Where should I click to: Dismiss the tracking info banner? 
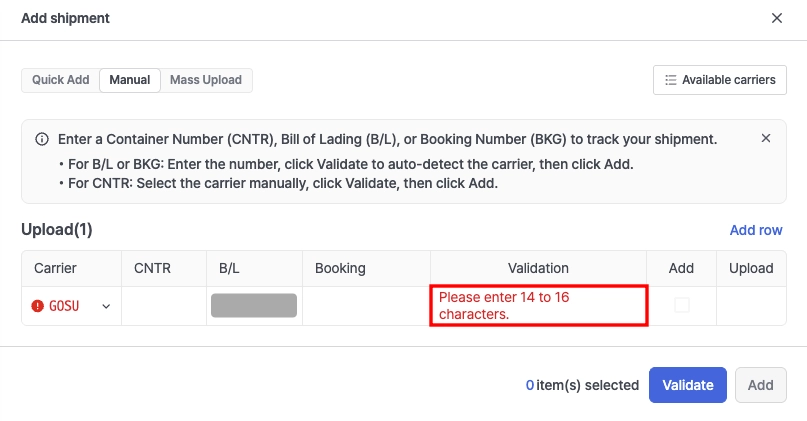(x=766, y=139)
